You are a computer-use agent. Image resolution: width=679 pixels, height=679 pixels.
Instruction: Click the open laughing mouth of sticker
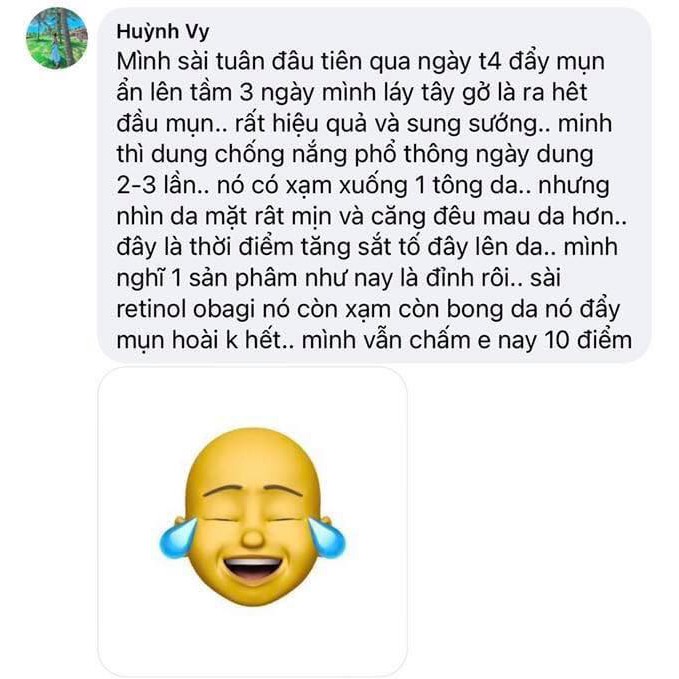pos(253,569)
